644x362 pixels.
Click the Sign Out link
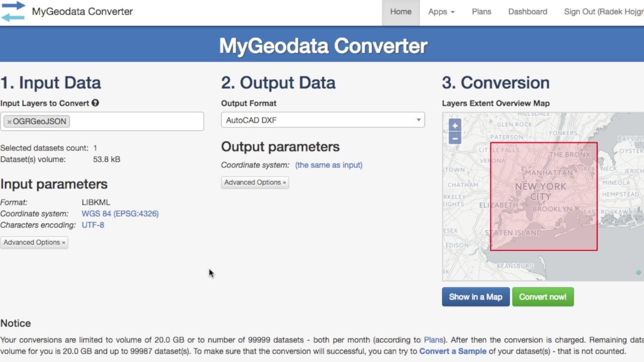pos(603,12)
